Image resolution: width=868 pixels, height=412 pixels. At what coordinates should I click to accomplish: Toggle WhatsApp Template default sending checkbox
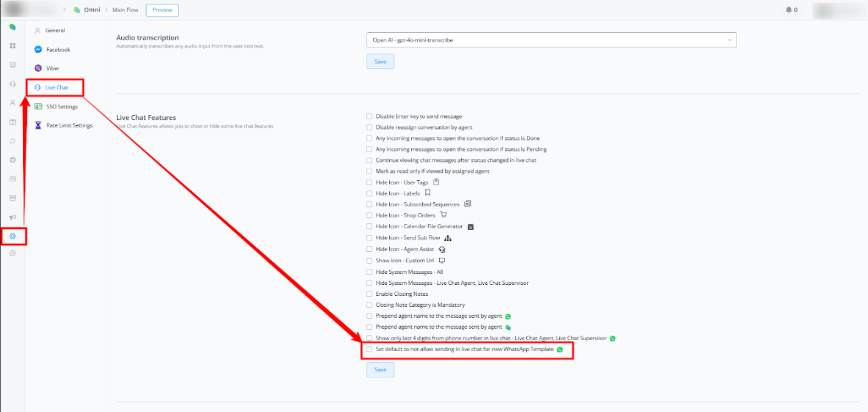coord(369,349)
